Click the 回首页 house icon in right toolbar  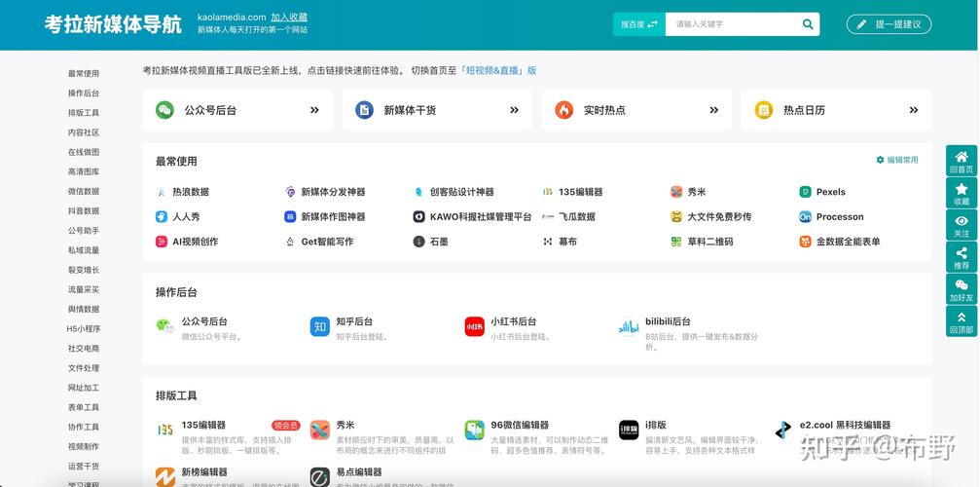[962, 157]
